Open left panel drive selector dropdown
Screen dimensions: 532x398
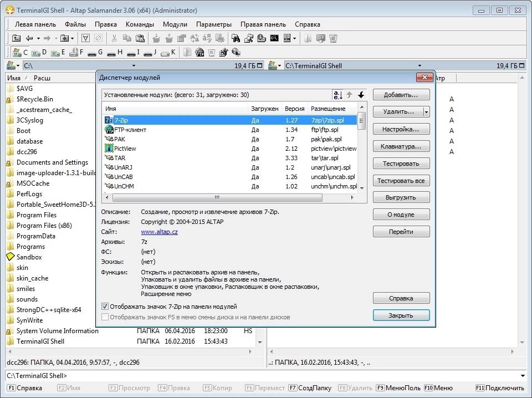pos(13,65)
